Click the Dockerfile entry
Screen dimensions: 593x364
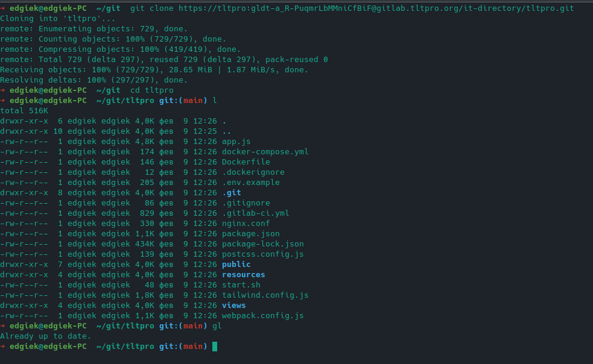(246, 162)
